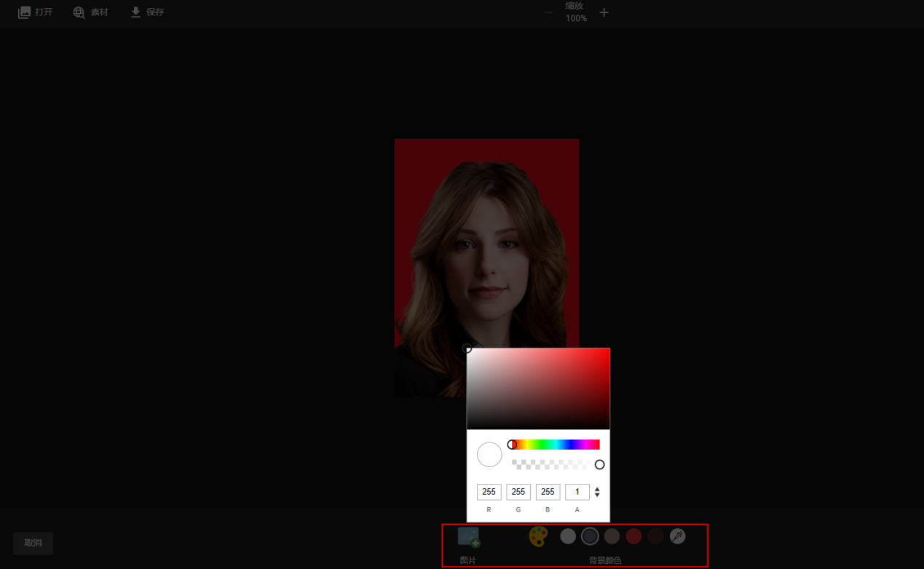Choose the bright red background swatch
The height and width of the screenshot is (569, 924).
(633, 536)
